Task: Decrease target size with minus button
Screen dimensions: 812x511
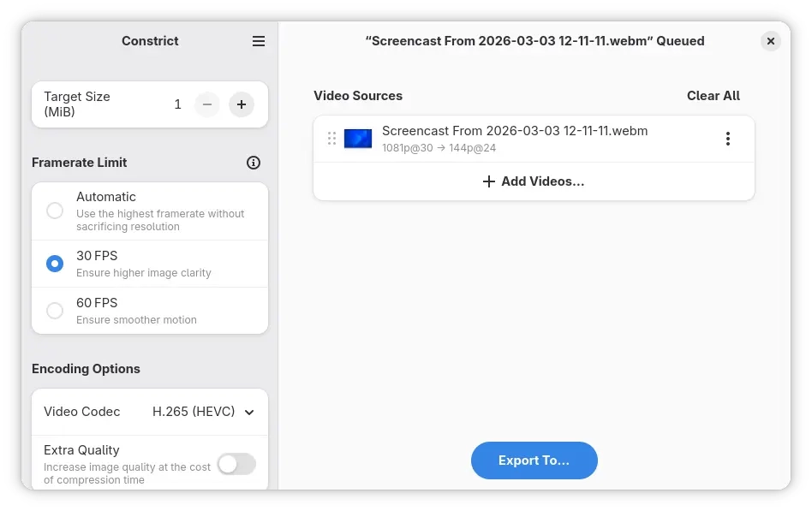Action: tap(207, 104)
